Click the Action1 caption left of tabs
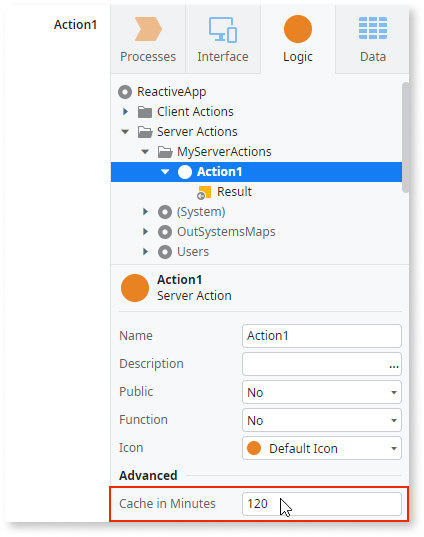424x537 pixels. (75, 25)
